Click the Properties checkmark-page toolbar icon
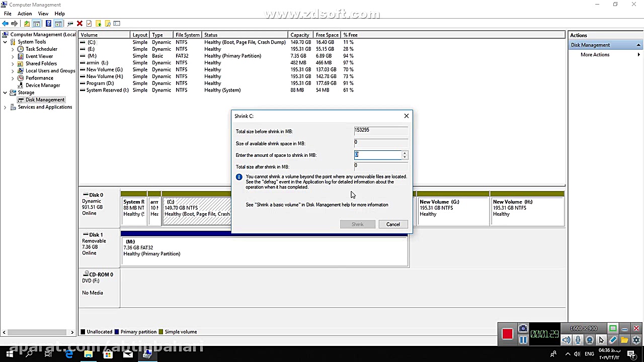This screenshot has width=644, height=362. (89, 24)
